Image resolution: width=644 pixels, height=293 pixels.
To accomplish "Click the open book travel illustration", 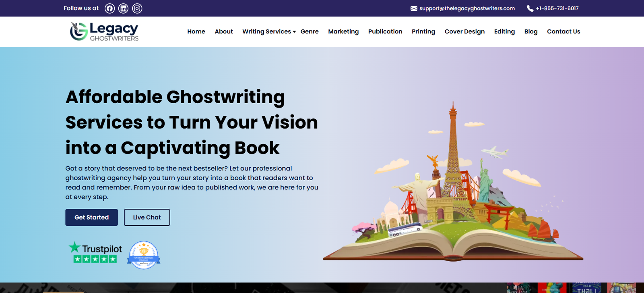I will point(453,181).
